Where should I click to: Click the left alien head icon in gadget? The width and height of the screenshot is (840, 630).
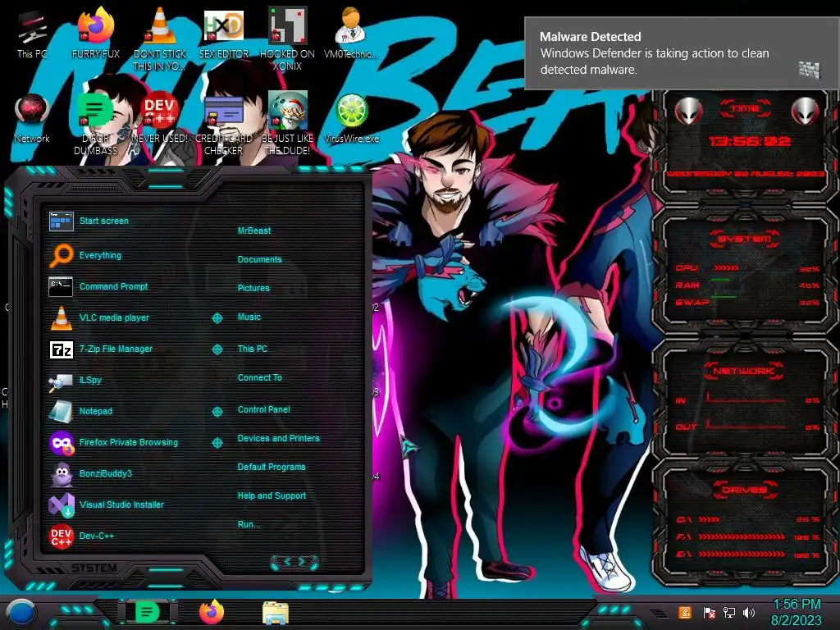[688, 111]
